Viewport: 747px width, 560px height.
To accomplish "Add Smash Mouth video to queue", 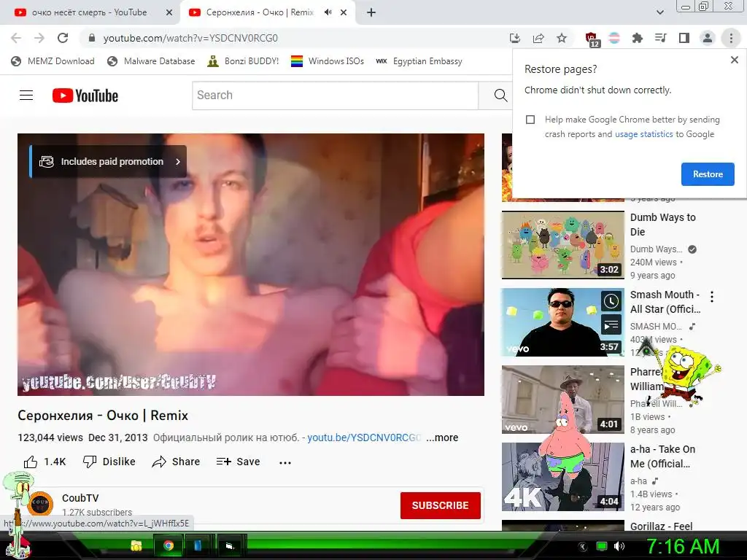I will [x=611, y=325].
